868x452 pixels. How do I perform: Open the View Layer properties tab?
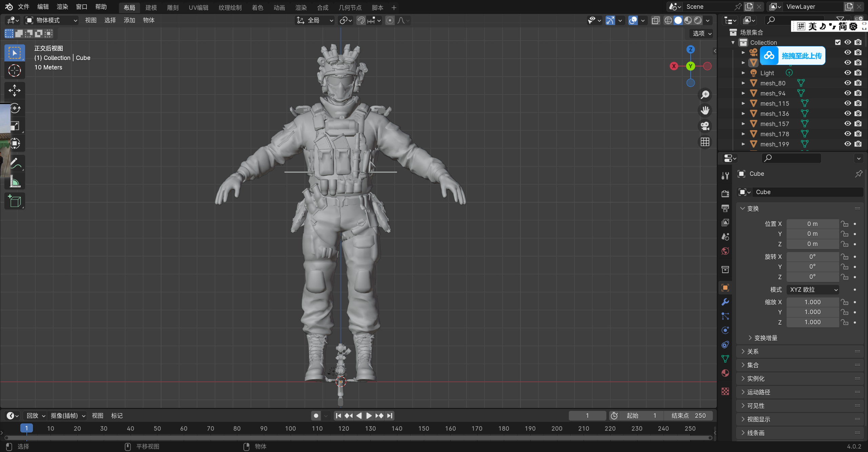click(725, 222)
